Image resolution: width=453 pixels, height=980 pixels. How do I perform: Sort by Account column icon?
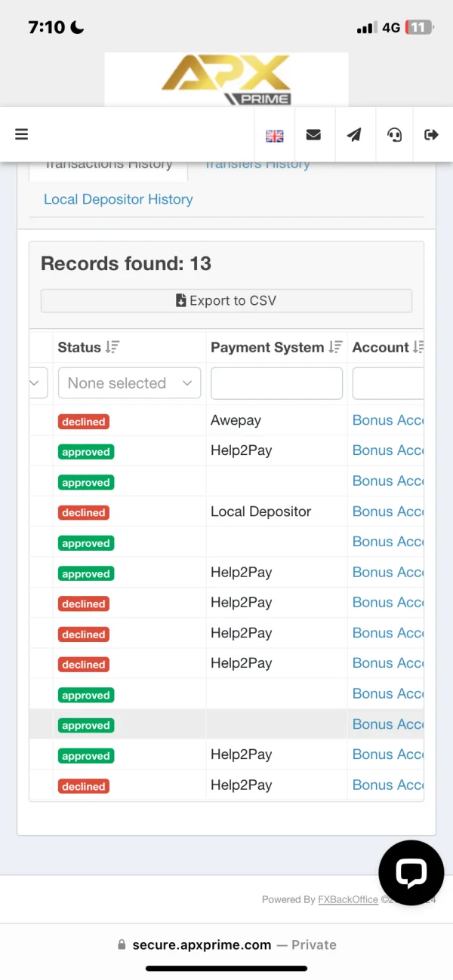[418, 347]
